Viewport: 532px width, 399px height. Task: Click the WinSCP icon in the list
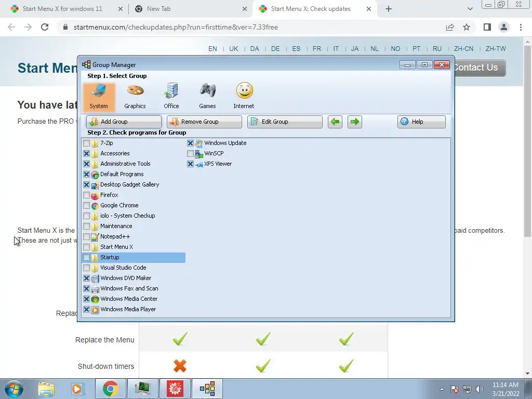point(199,154)
